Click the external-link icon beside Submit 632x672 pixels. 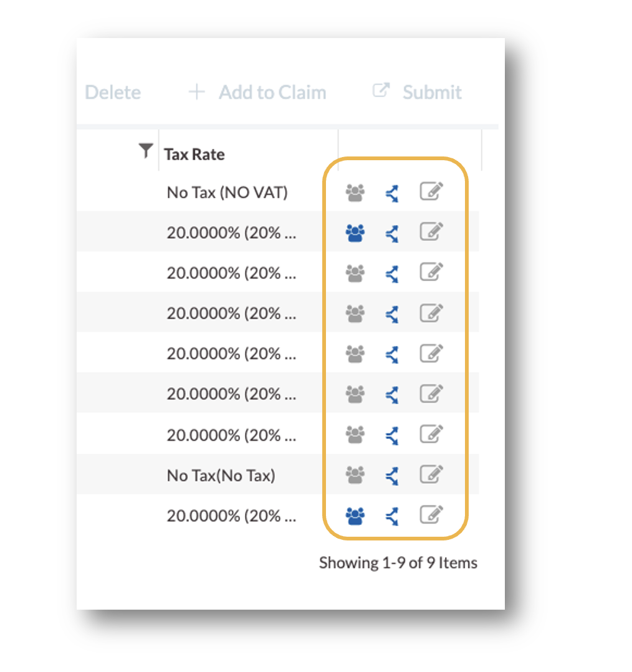[x=381, y=90]
